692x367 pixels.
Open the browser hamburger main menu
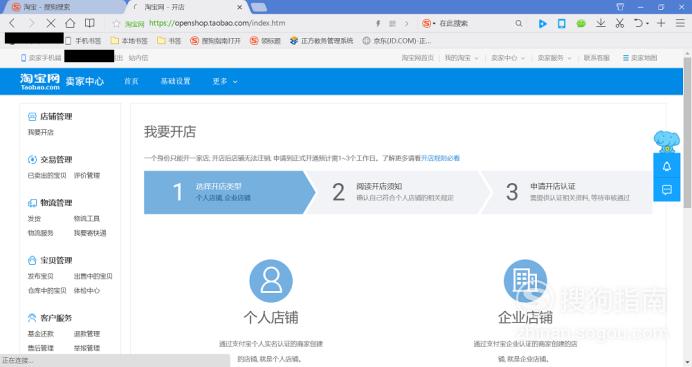(680, 23)
